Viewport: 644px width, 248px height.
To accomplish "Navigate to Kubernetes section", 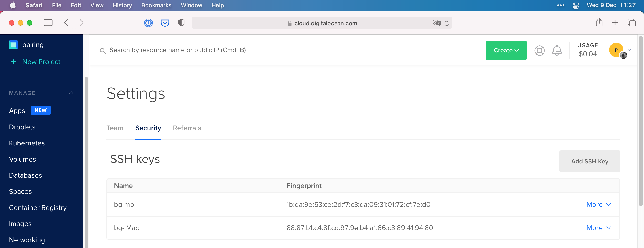I will pos(27,143).
